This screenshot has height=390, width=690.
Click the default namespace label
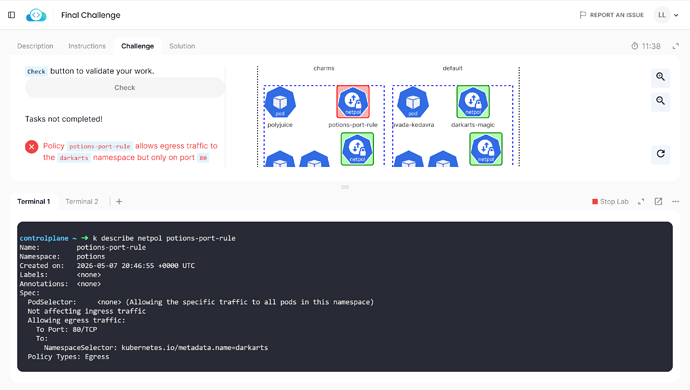pyautogui.click(x=452, y=68)
